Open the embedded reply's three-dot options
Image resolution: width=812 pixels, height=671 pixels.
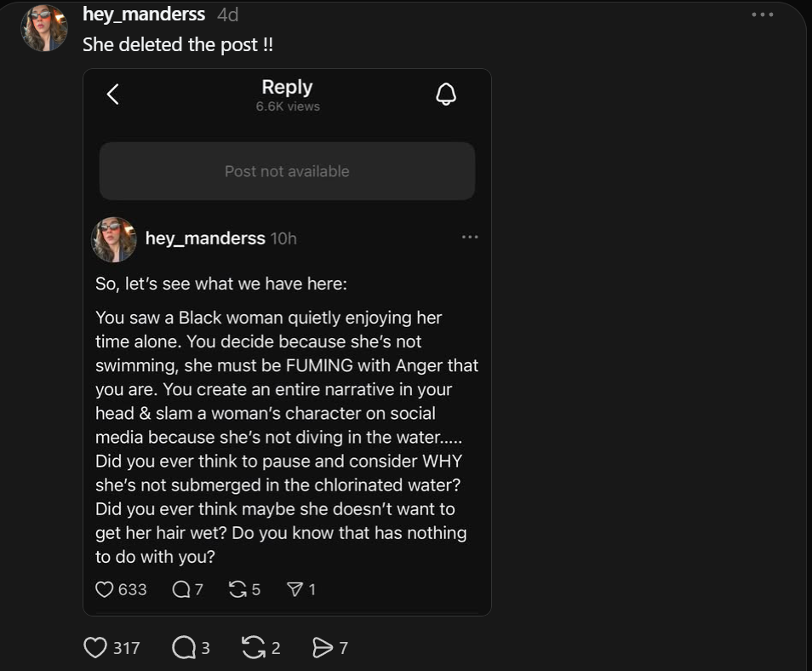tap(470, 237)
